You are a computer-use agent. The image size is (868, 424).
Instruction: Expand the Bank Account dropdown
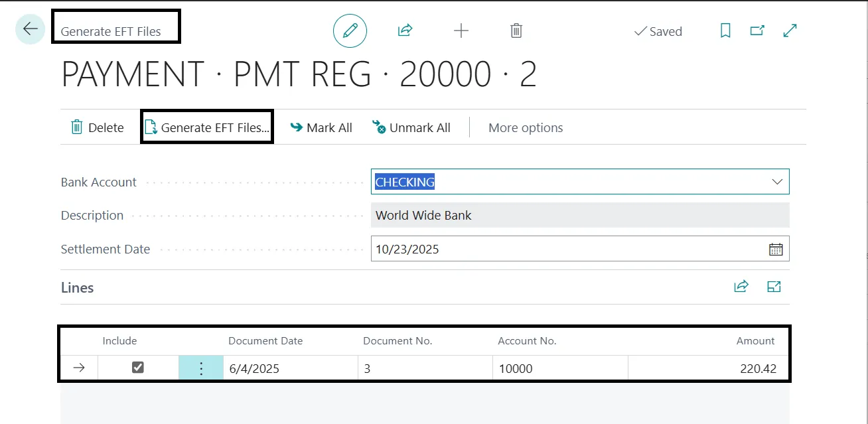point(777,182)
